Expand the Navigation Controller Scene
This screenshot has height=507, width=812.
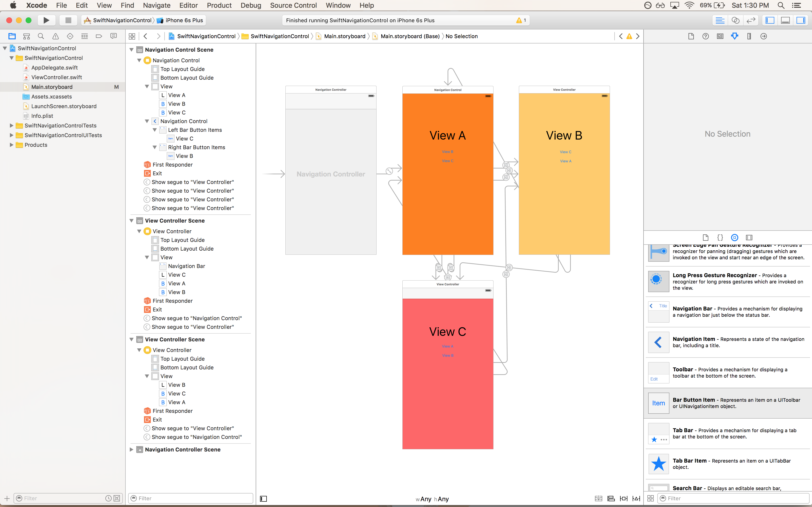tap(131, 449)
